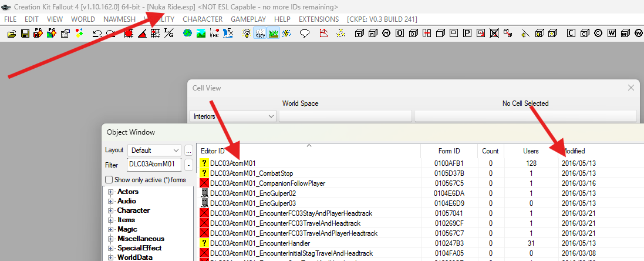The height and width of the screenshot is (261, 644).
Task: Close the Cell View window
Action: tap(631, 88)
